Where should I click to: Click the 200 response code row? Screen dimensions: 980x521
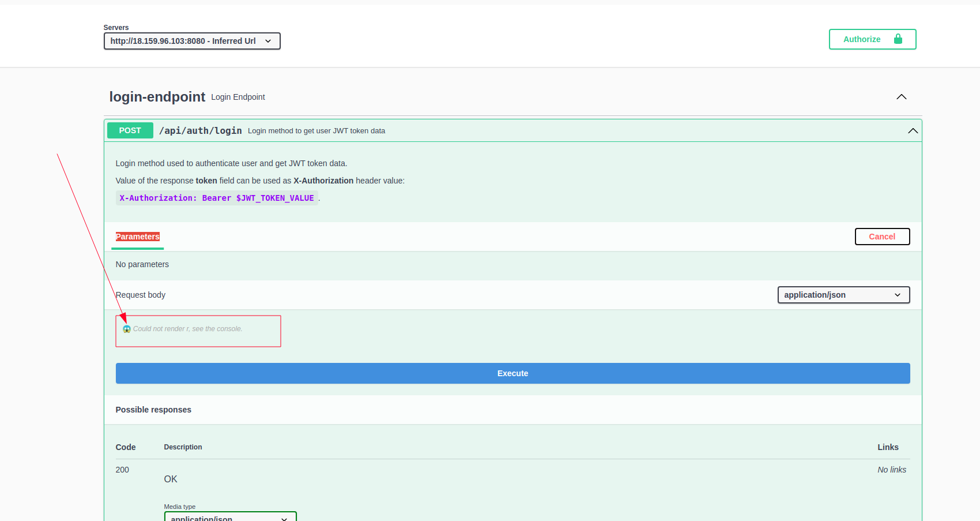[122, 470]
